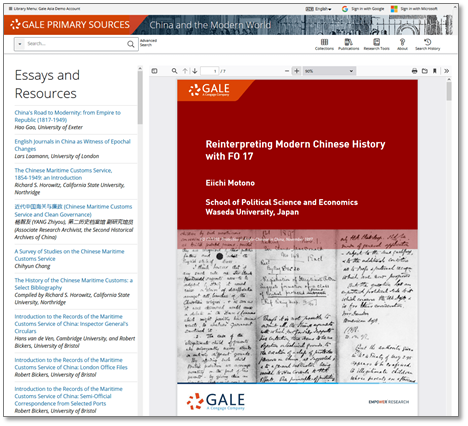This screenshot has height=426, width=468.
Task: Open China's Road to Modernity essay
Action: click(67, 116)
